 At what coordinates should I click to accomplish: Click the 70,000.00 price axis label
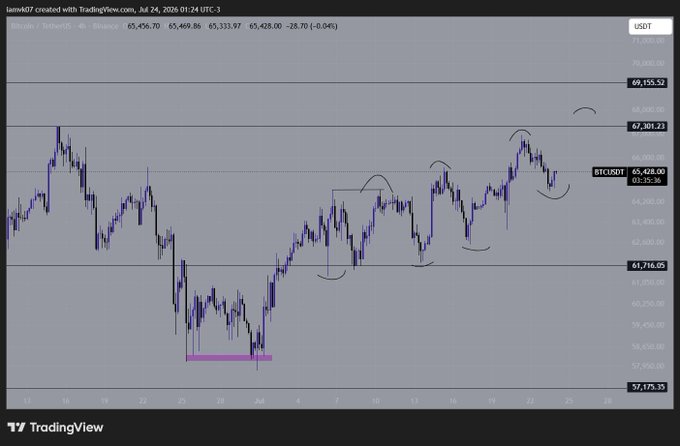tap(647, 63)
